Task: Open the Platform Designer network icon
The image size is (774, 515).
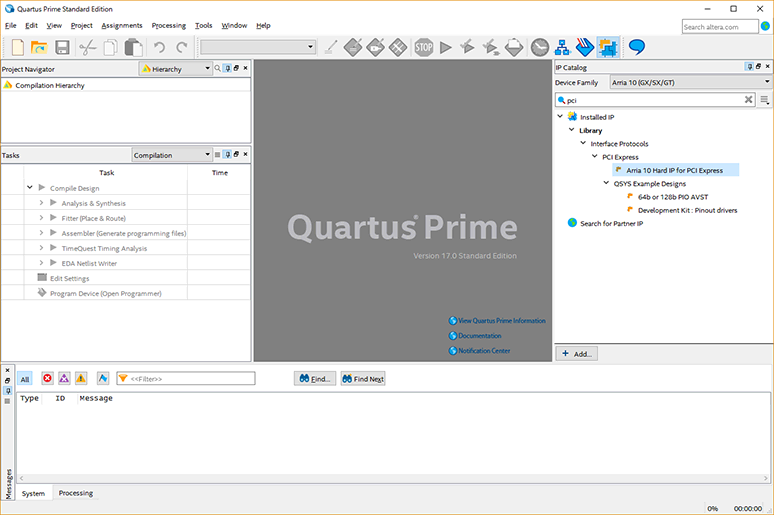Action: (562, 47)
